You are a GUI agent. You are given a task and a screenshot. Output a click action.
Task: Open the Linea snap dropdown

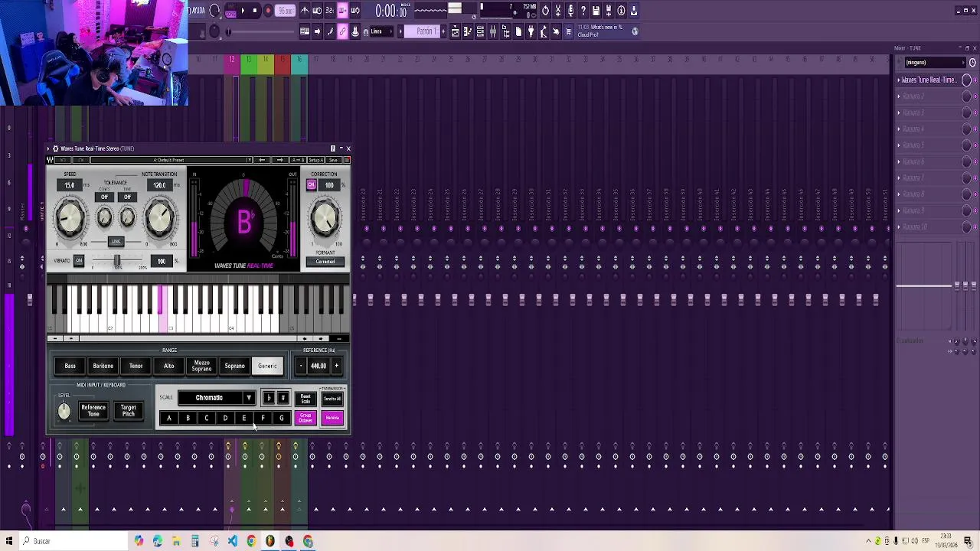[381, 31]
